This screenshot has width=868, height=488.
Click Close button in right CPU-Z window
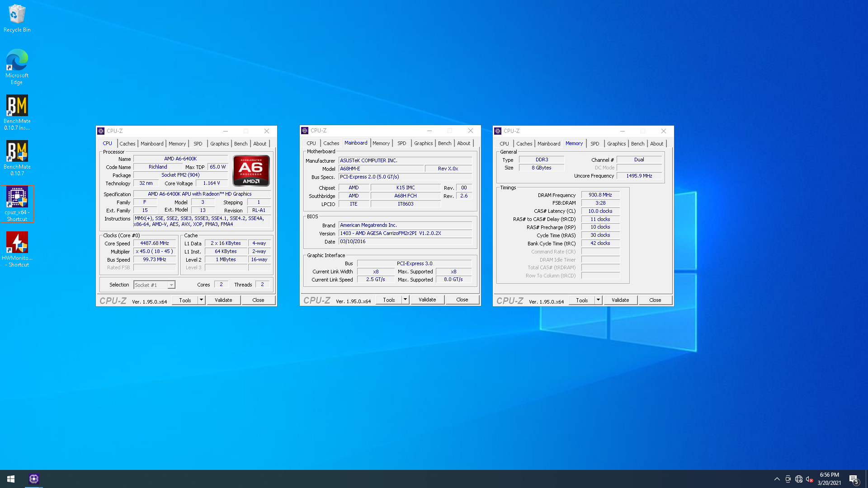click(655, 300)
